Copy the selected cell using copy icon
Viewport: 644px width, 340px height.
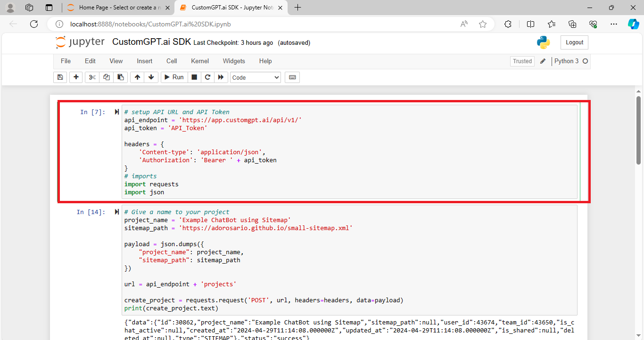106,77
